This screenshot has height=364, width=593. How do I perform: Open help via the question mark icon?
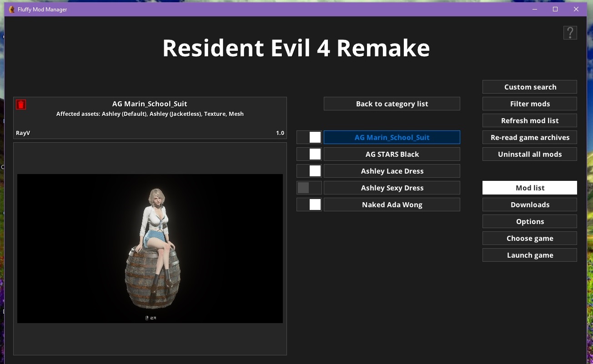570,33
